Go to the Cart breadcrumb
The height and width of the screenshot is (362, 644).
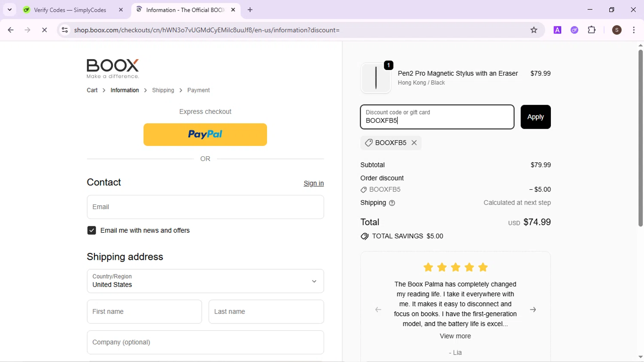92,90
